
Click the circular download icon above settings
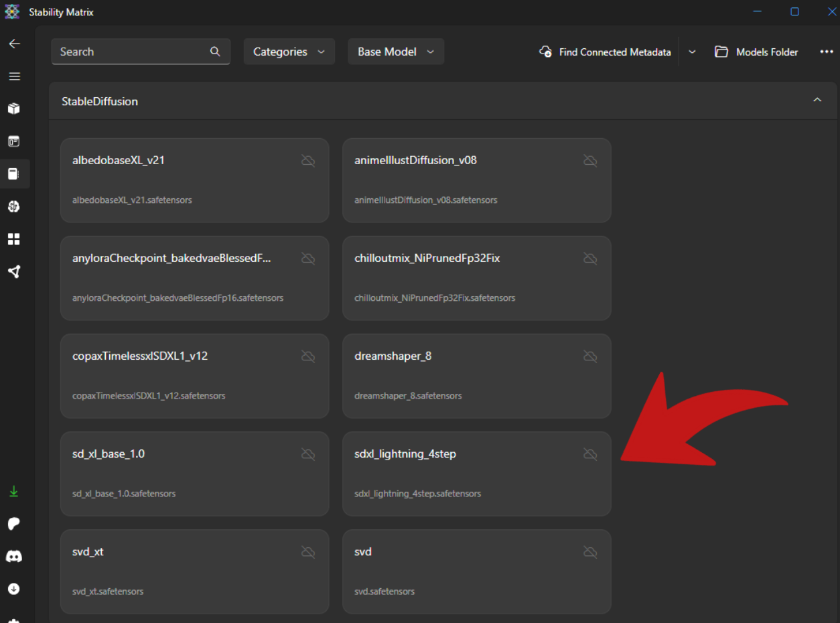[x=14, y=589]
